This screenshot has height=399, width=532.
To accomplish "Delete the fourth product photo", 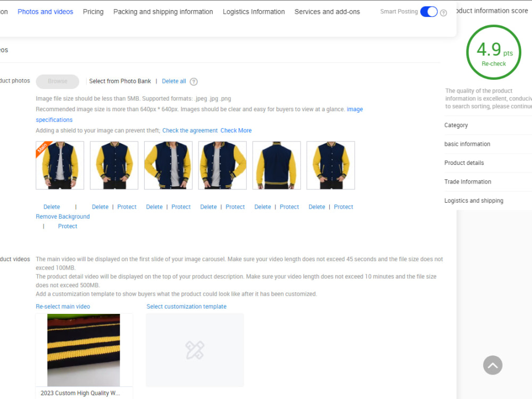I will pos(209,206).
